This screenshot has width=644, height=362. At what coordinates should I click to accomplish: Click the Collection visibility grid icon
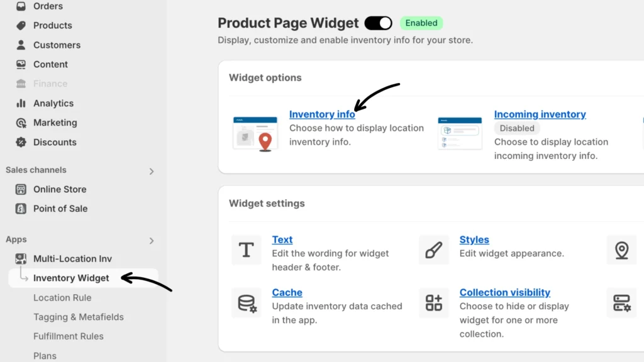[434, 303]
